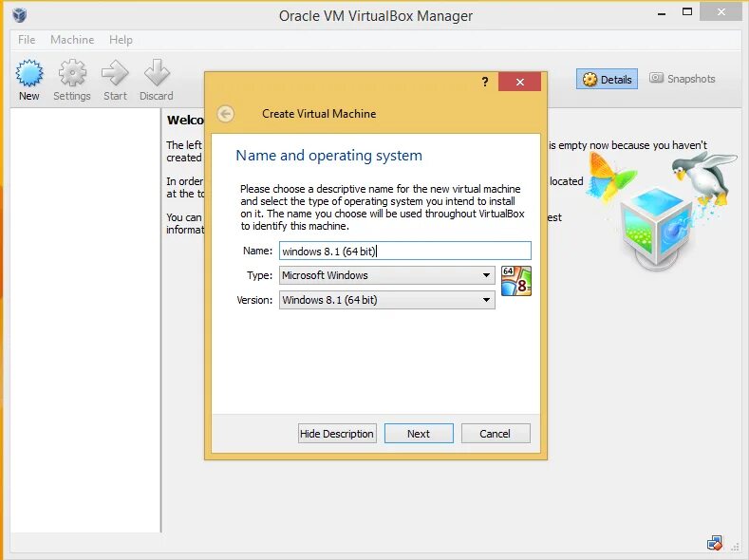Click the Next button

tap(419, 434)
